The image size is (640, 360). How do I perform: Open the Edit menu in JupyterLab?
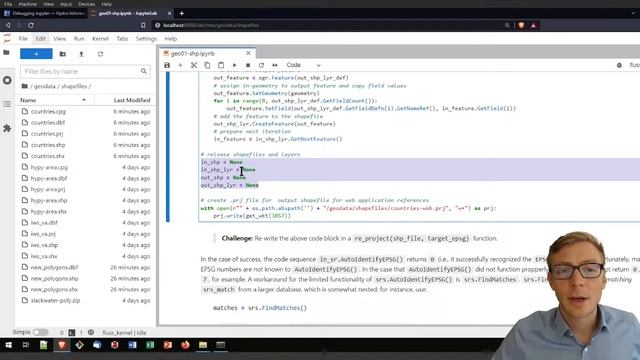(40, 39)
